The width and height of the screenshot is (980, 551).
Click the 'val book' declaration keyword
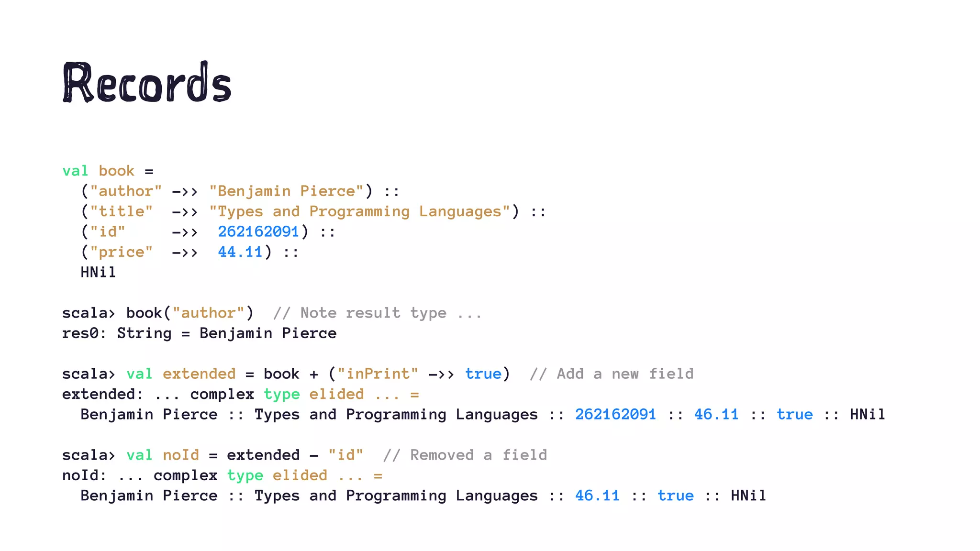75,171
